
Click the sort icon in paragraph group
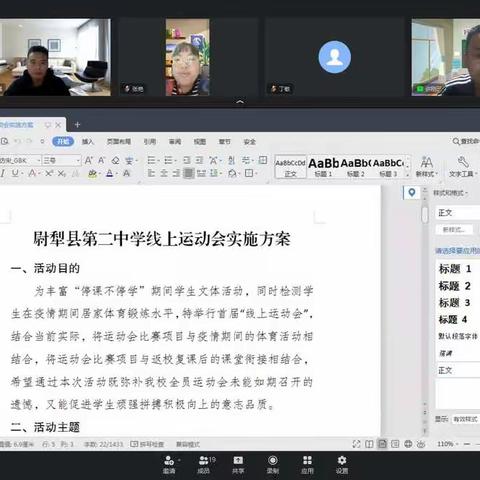231,160
